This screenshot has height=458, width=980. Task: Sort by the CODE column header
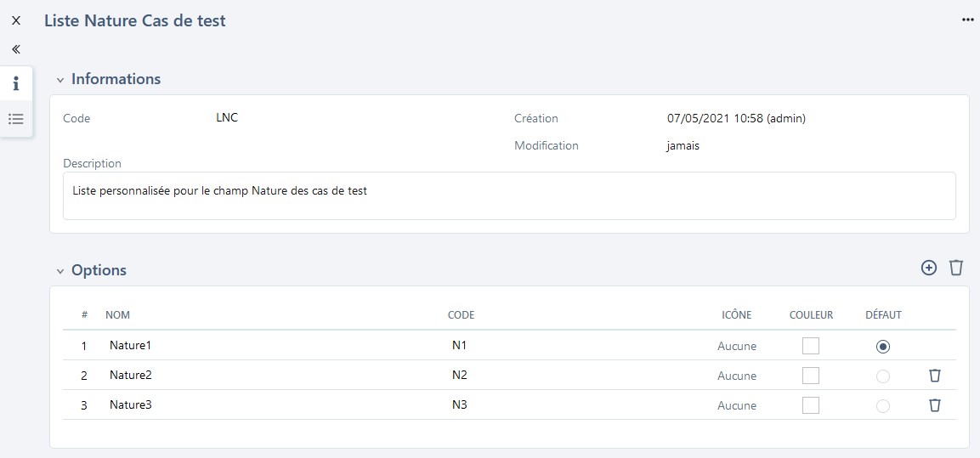click(462, 315)
